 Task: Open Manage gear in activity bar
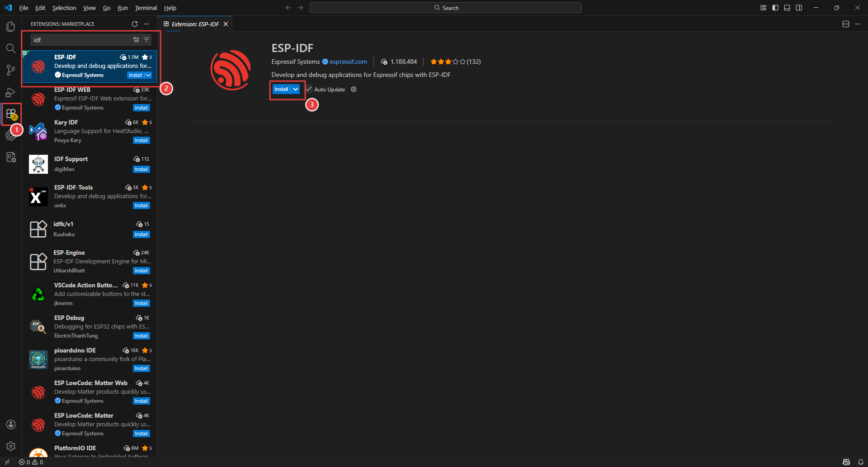click(x=11, y=446)
